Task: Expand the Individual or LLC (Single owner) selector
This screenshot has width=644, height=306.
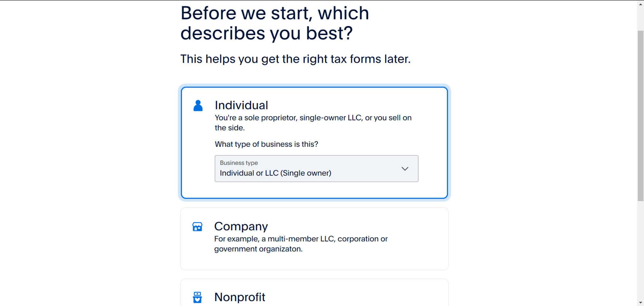Action: click(x=316, y=168)
